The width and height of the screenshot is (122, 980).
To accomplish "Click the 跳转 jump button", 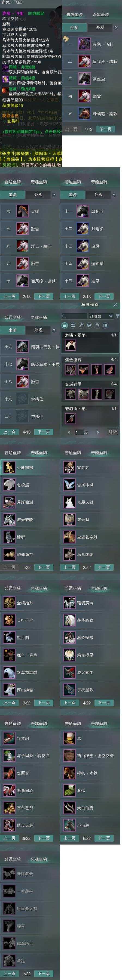I will pyautogui.click(x=112, y=432).
